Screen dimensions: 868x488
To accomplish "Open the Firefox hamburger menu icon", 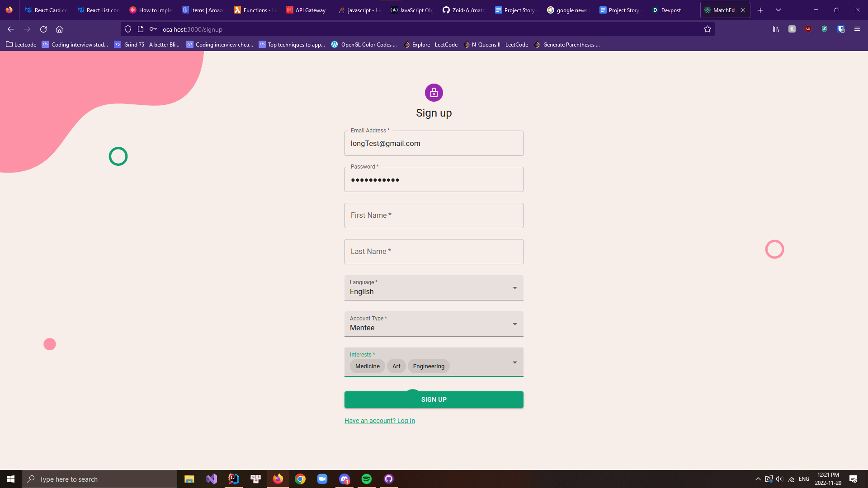I will [x=857, y=29].
